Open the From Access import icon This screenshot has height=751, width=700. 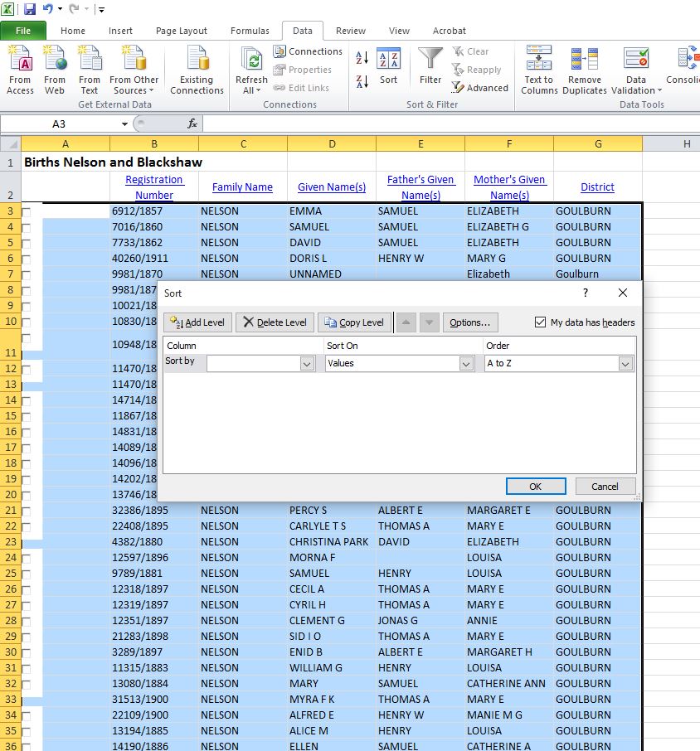tap(19, 66)
